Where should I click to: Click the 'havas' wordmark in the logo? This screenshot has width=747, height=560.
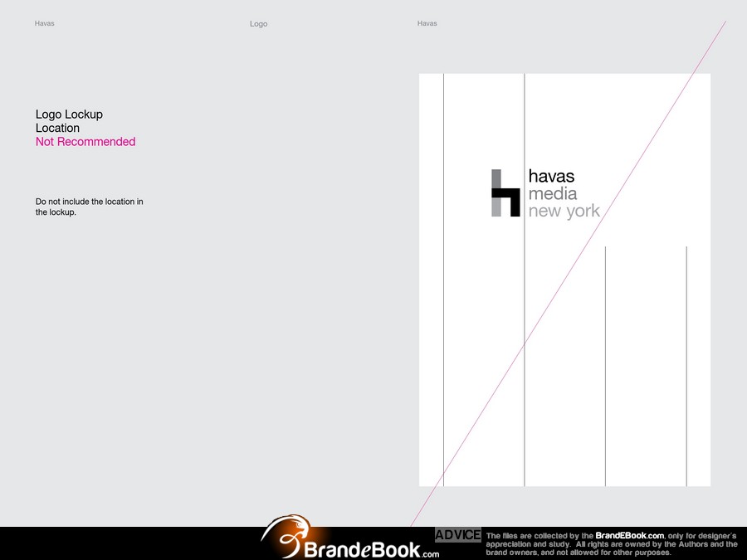pos(551,176)
